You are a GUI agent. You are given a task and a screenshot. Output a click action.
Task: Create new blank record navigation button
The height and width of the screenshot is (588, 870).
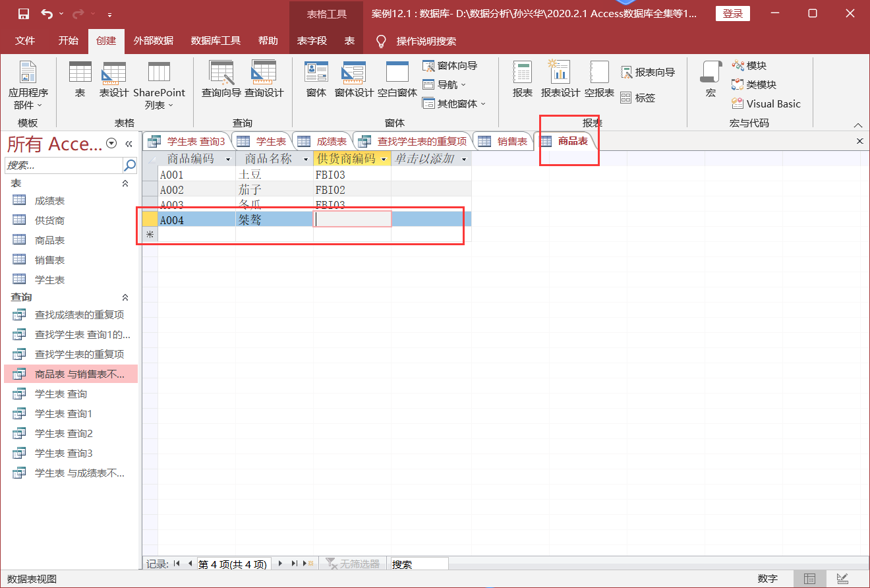click(x=308, y=564)
